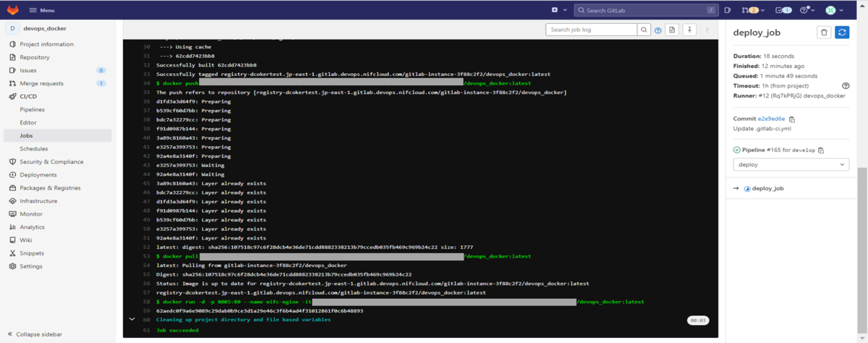
Task: Copy the develop branch name
Action: coord(821,150)
